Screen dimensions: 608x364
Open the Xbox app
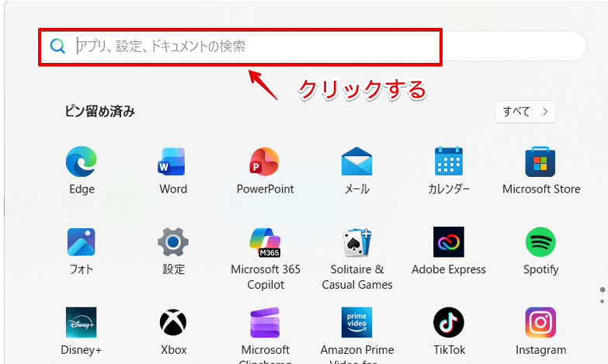click(x=173, y=331)
